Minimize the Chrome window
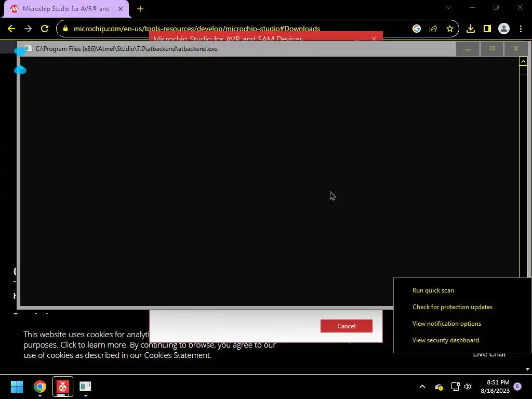532x399 pixels. 472,7
